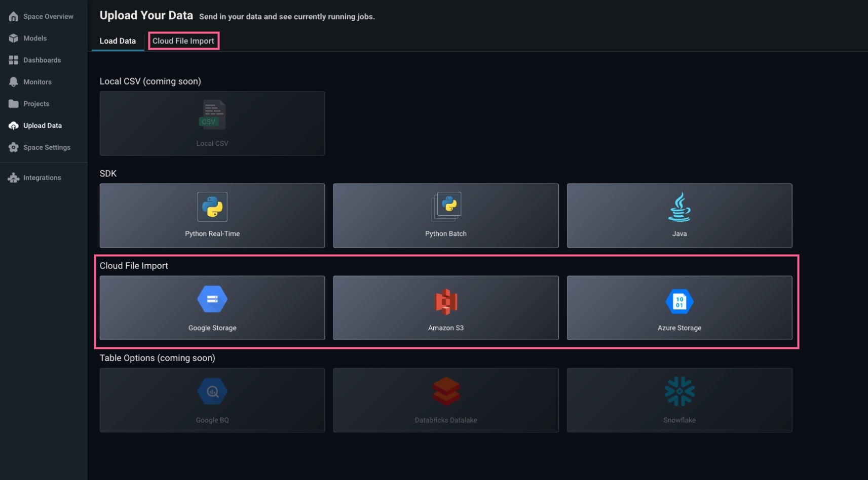The image size is (868, 480).
Task: Choose the Java card label
Action: click(680, 234)
